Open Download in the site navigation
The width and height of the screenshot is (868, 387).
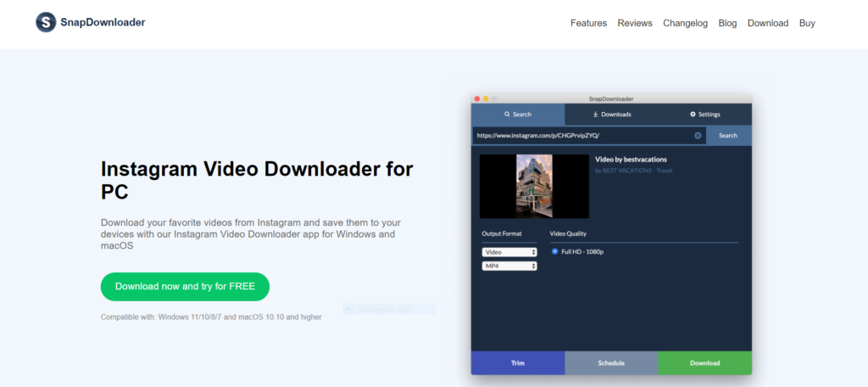point(768,23)
